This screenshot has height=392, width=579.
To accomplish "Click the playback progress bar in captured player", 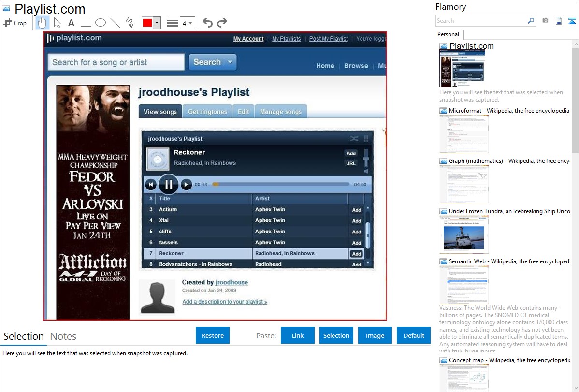I will (x=281, y=184).
